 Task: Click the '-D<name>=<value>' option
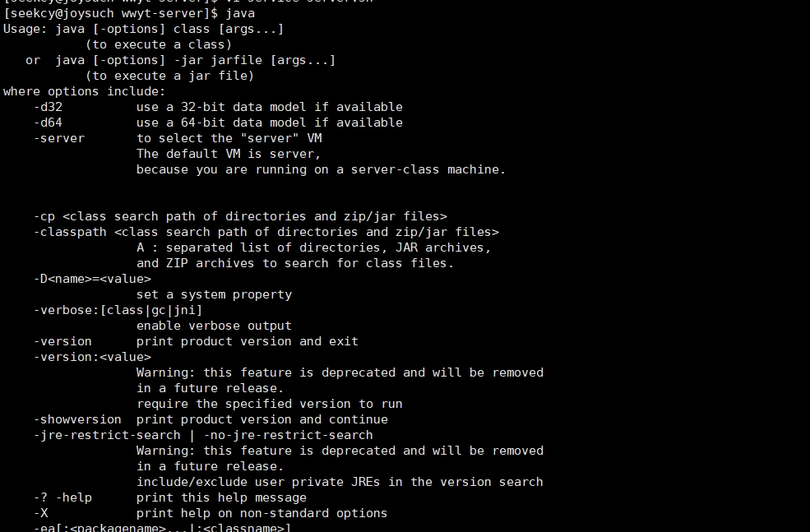92,279
